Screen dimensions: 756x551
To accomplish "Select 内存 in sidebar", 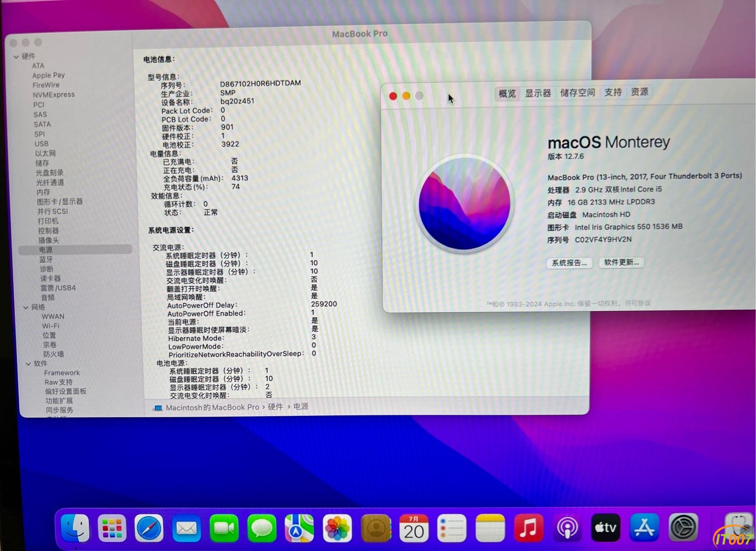I will (43, 192).
